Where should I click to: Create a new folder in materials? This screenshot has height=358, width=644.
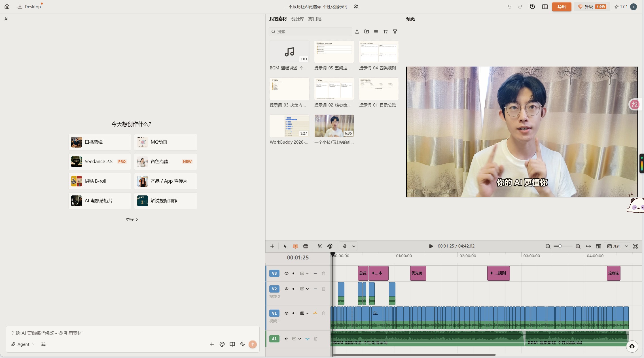point(367,31)
